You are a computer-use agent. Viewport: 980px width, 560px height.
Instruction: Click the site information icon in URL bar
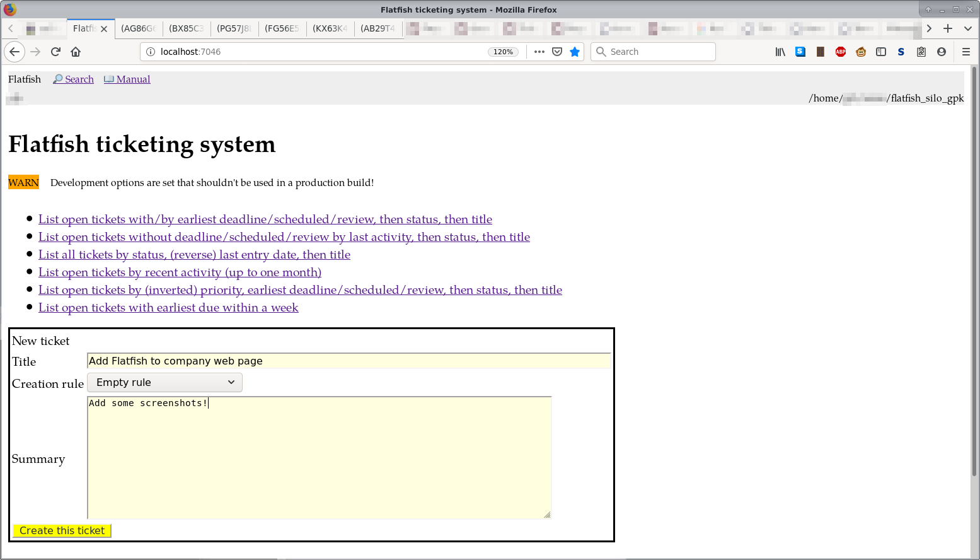tap(151, 52)
